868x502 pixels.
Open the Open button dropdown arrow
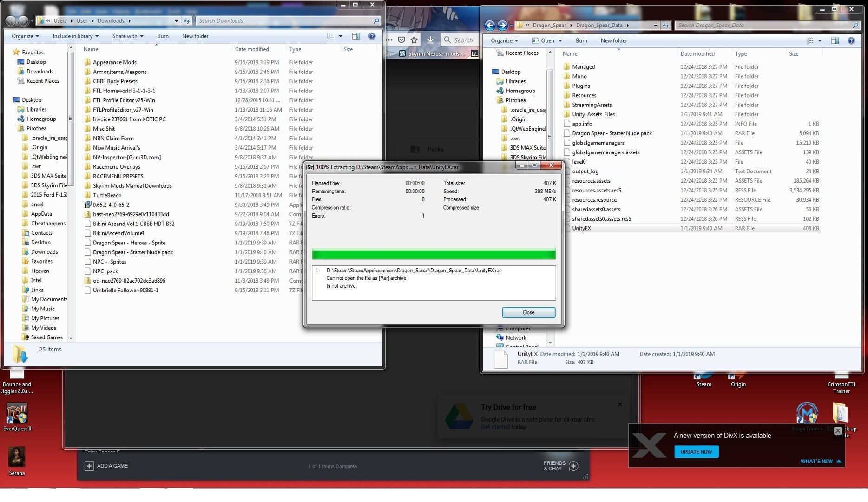click(560, 41)
